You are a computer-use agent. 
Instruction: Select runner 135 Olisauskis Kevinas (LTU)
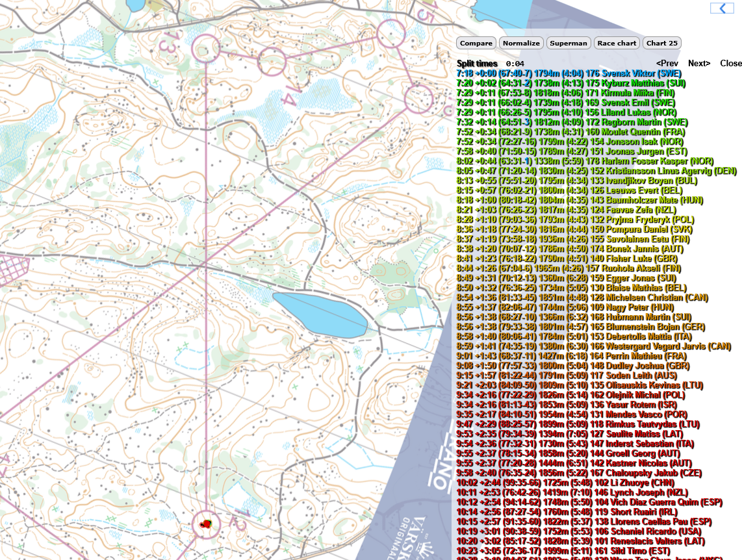580,385
